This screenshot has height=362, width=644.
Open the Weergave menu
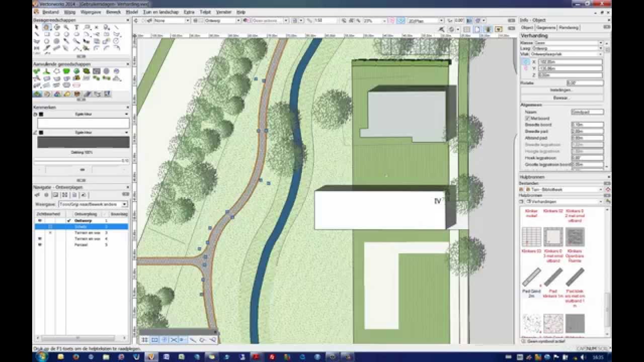91,12
